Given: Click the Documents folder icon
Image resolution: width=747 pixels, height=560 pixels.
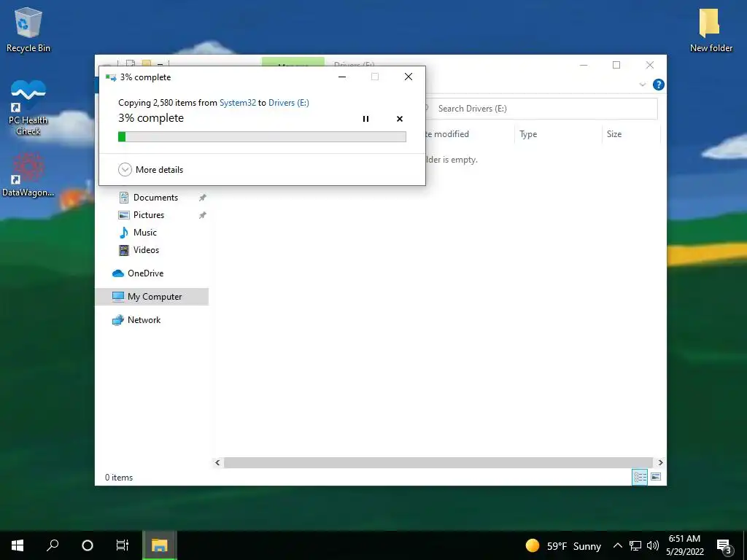Looking at the screenshot, I should (124, 197).
